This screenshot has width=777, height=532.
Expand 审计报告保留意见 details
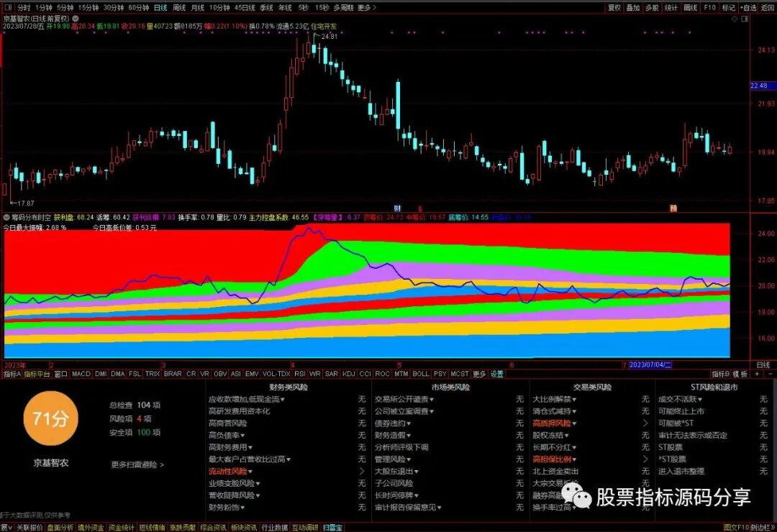(408, 508)
